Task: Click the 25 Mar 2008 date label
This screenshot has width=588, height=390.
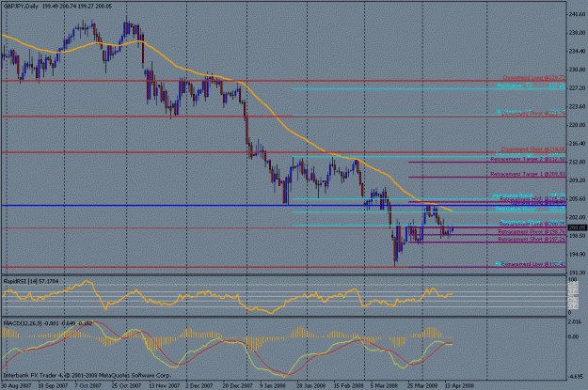Action: 422,385
